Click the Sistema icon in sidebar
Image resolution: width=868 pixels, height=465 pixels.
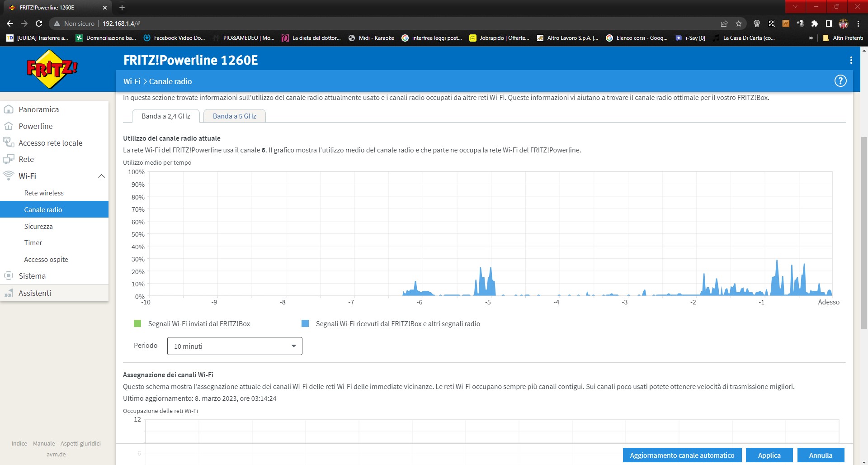coord(9,275)
